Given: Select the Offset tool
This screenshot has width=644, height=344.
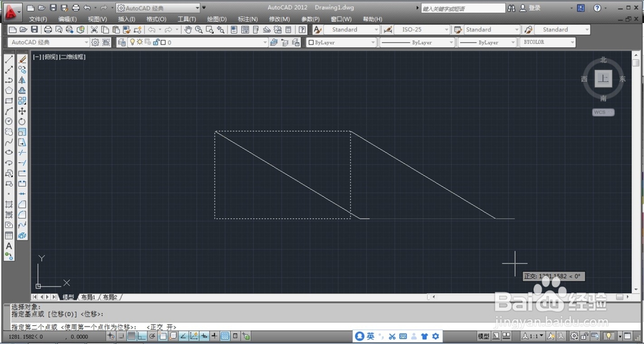Looking at the screenshot, I should pyautogui.click(x=22, y=90).
